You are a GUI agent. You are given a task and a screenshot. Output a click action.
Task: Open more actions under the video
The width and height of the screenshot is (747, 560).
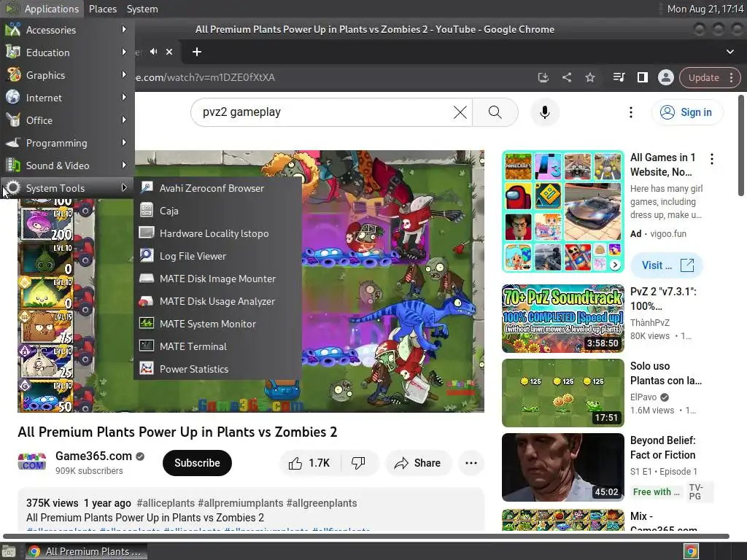[x=471, y=463]
